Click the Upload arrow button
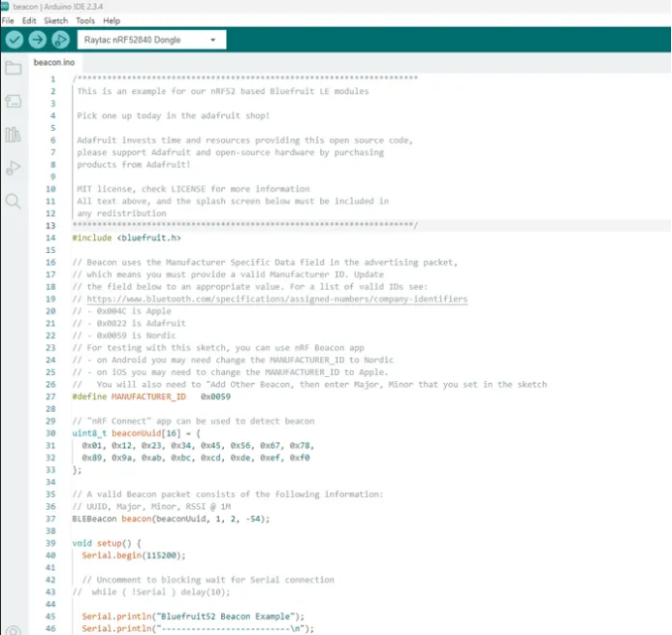 click(x=37, y=40)
